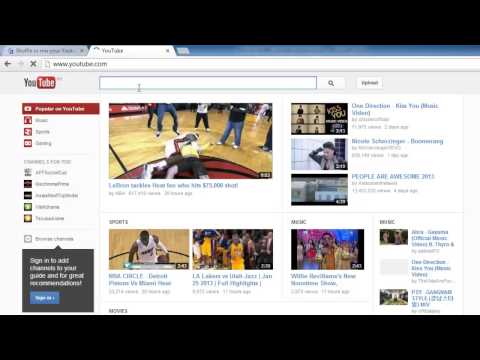Open a new tab button
This screenshot has height=360, width=480.
click(x=183, y=51)
